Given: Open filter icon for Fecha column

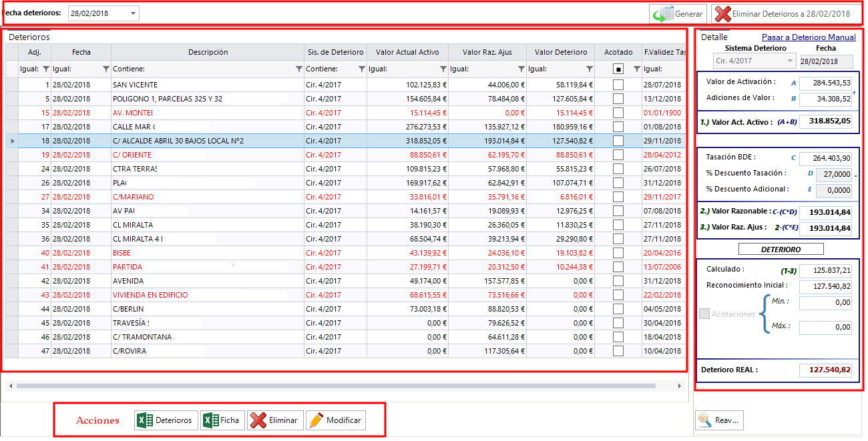Looking at the screenshot, I should coord(105,69).
